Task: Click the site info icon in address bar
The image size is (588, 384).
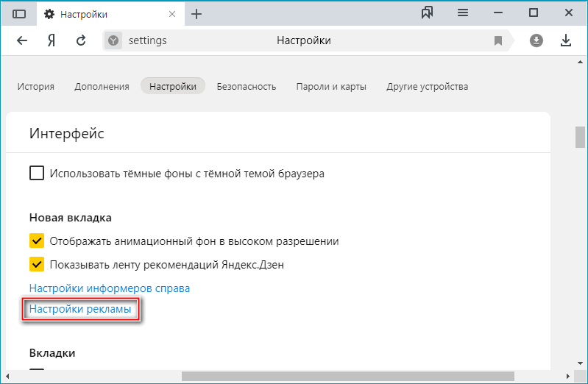Action: [x=113, y=40]
